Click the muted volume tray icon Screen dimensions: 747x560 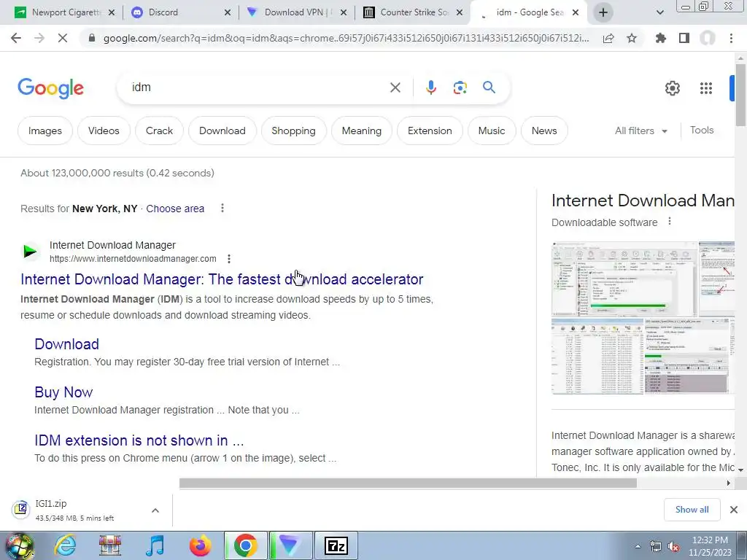(x=673, y=547)
